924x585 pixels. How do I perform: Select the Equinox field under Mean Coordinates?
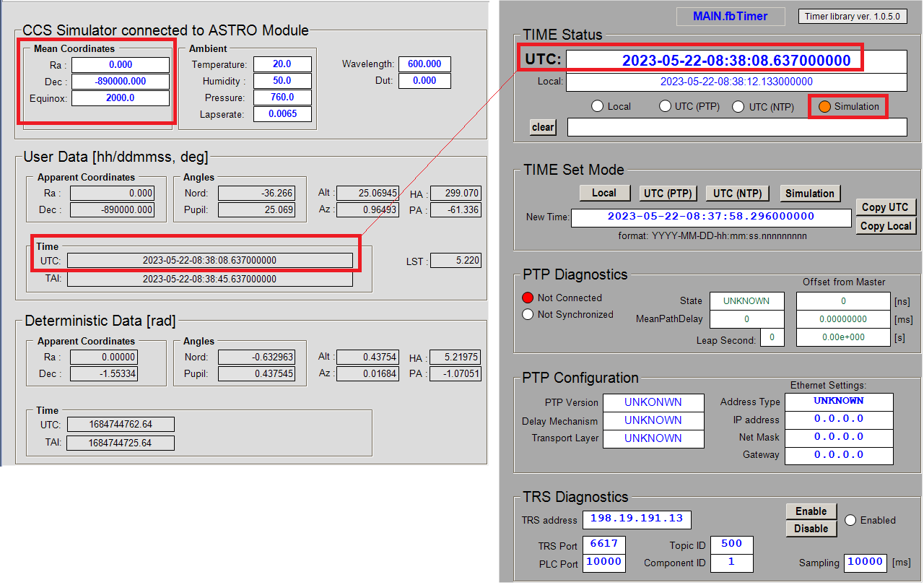(121, 97)
